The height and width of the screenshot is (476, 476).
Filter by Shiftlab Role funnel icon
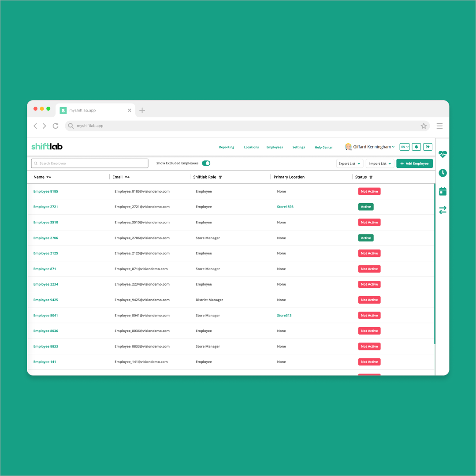(220, 177)
